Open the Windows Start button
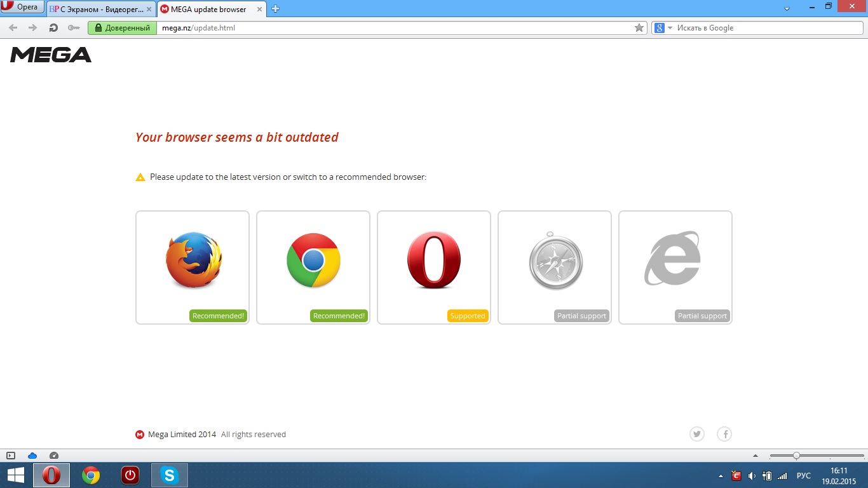The image size is (868, 488). pyautogui.click(x=16, y=475)
